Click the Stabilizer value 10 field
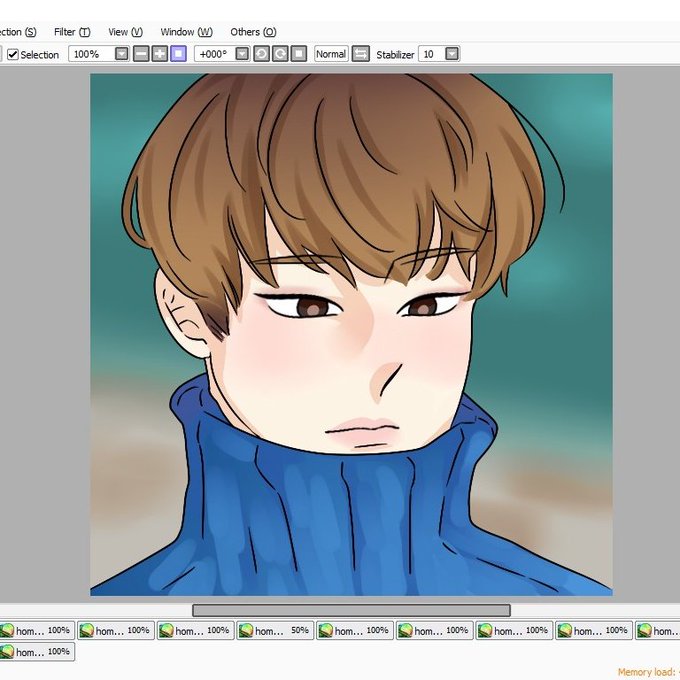Screen dimensions: 680x680 tap(432, 54)
